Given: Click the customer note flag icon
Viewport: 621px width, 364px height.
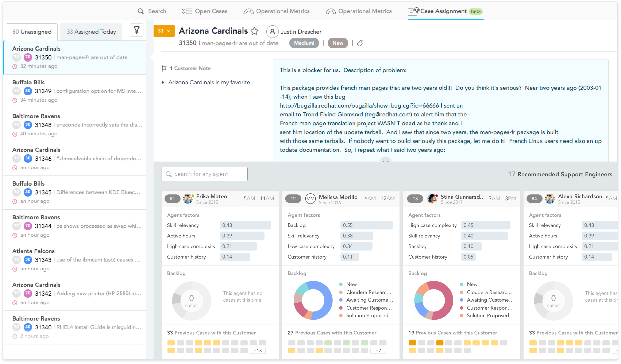Looking at the screenshot, I should [x=164, y=68].
